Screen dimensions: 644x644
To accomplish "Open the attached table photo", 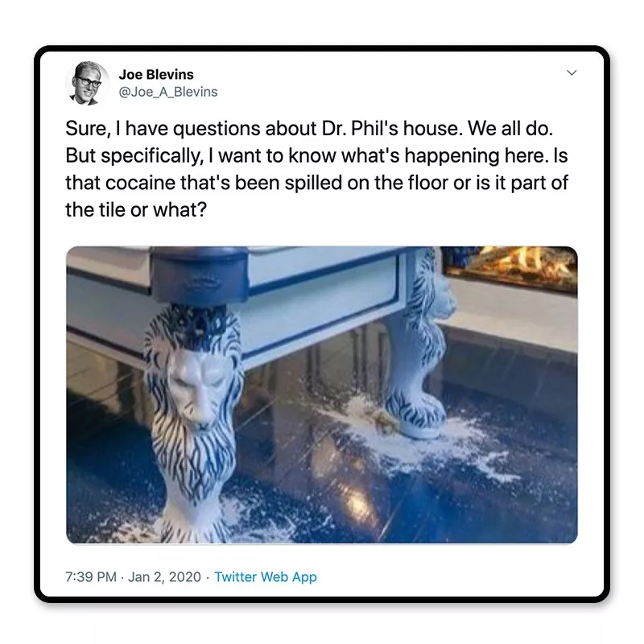I will click(x=322, y=394).
